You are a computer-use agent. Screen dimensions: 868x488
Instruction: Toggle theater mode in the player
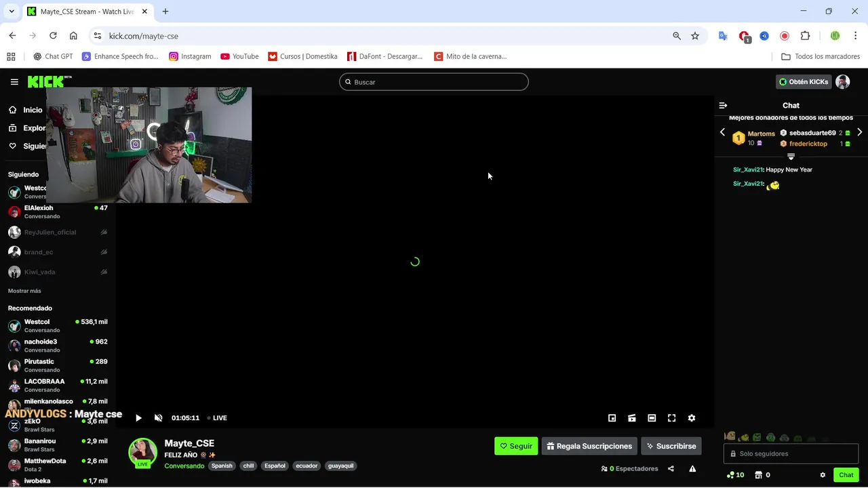point(652,418)
